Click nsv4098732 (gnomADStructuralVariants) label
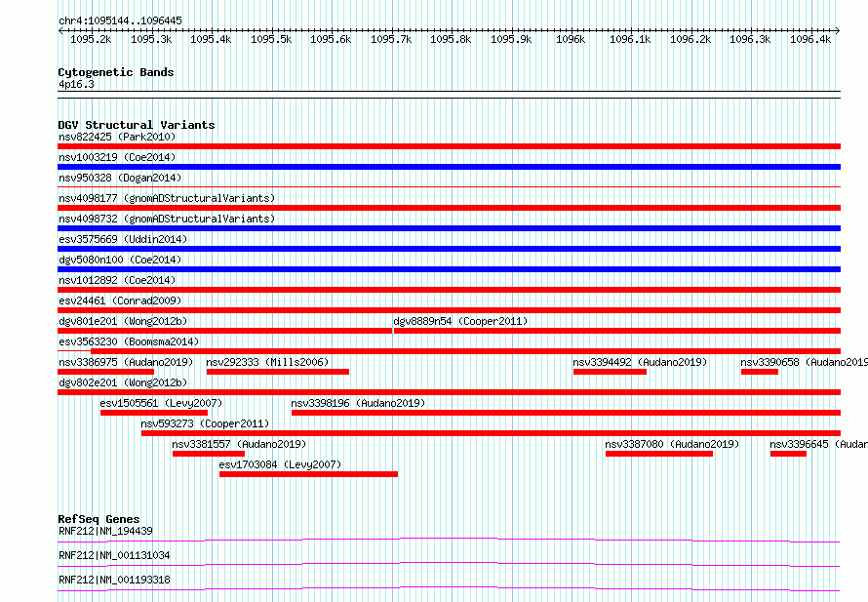 coord(167,219)
